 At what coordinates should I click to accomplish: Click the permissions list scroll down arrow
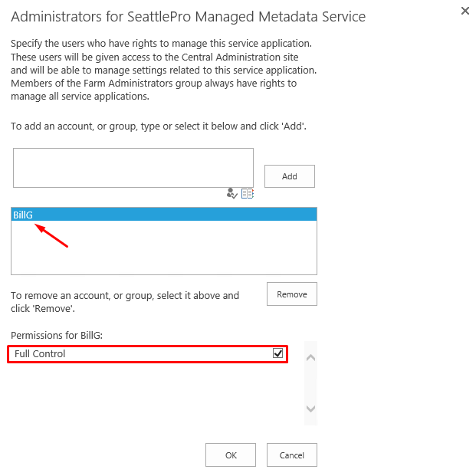pos(310,409)
